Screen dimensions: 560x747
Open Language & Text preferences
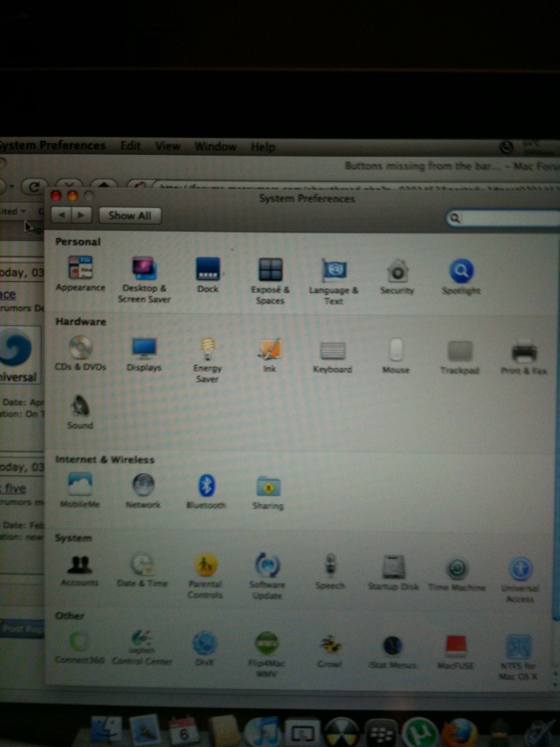333,282
